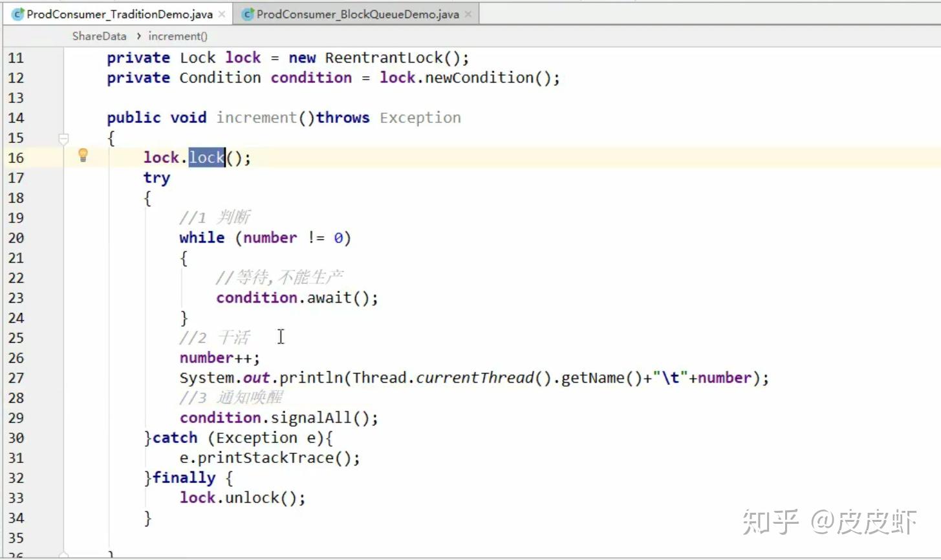The image size is (941, 560).
Task: Click the //1 判断 comment
Action: [215, 218]
